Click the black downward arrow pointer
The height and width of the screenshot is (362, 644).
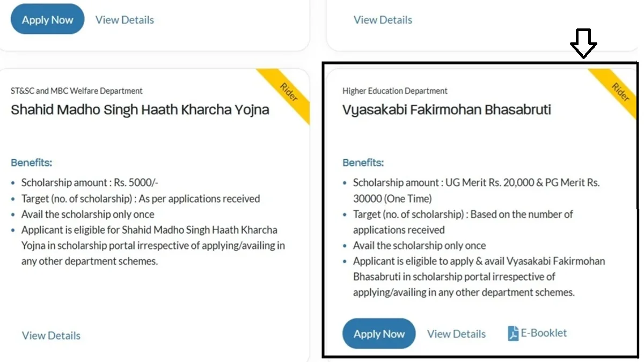(x=584, y=43)
